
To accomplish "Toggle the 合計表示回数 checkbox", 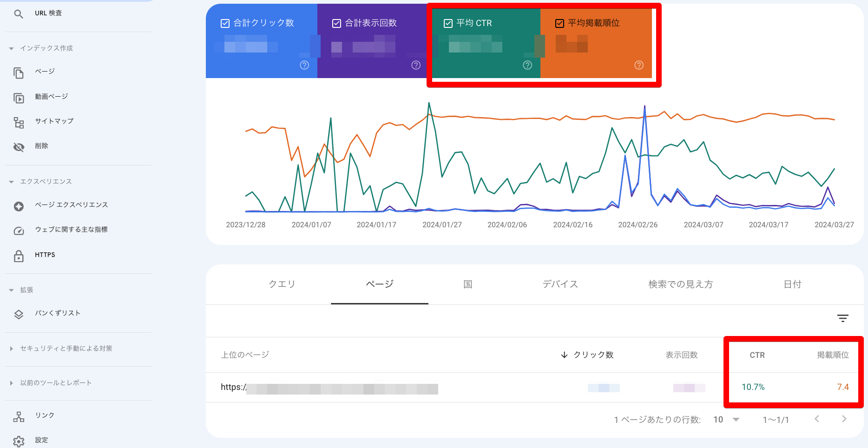I will tap(336, 23).
